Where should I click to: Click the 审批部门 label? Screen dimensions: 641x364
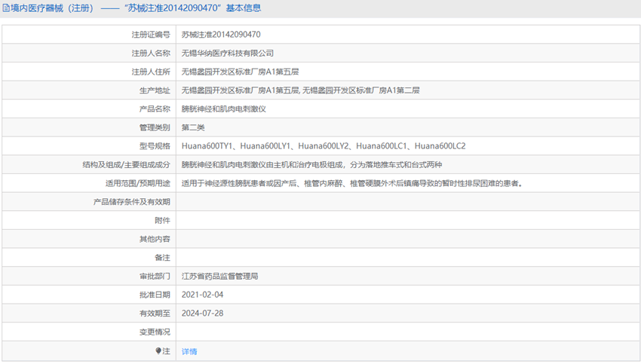pyautogui.click(x=155, y=276)
